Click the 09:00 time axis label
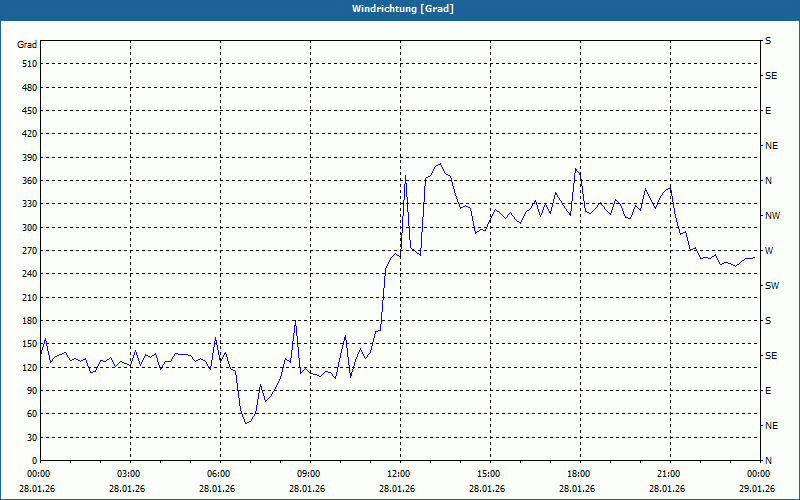800x500 pixels. point(307,474)
